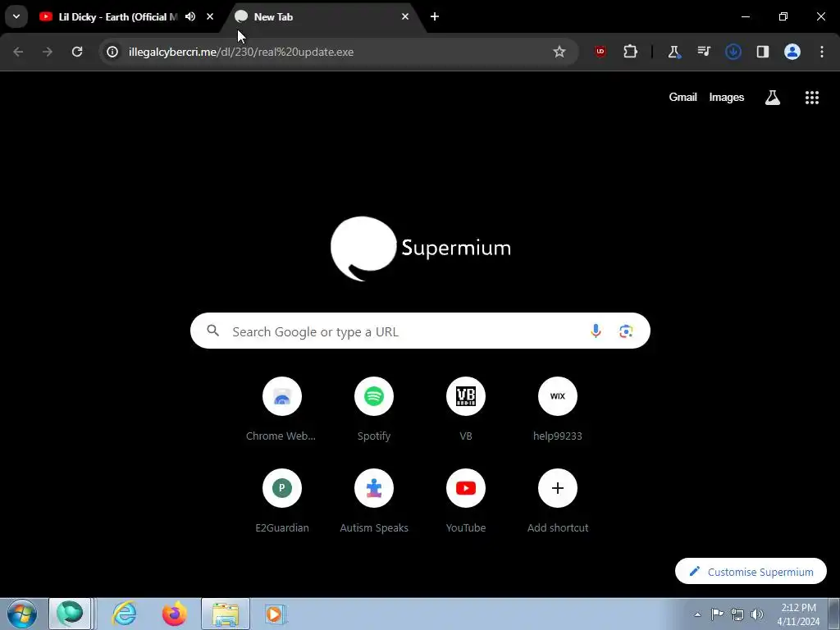Go back with the back arrow
Viewport: 840px width, 630px height.
pos(18,52)
